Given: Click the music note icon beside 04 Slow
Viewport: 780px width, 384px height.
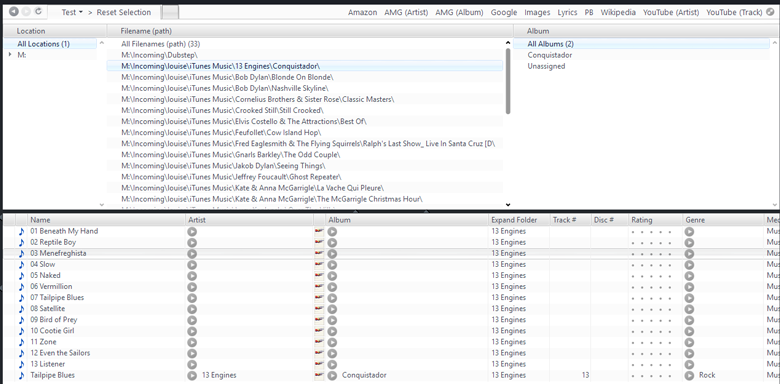Looking at the screenshot, I should click(21, 265).
